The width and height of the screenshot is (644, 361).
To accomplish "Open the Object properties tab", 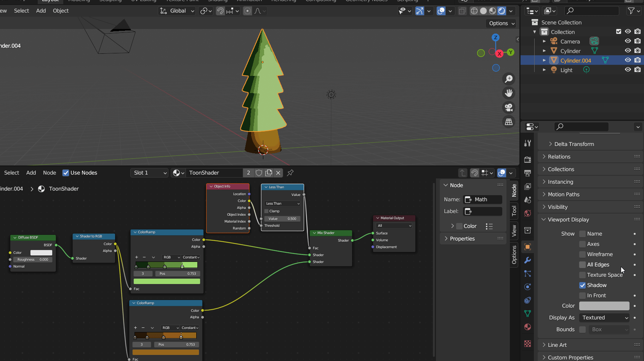I will coord(527,247).
